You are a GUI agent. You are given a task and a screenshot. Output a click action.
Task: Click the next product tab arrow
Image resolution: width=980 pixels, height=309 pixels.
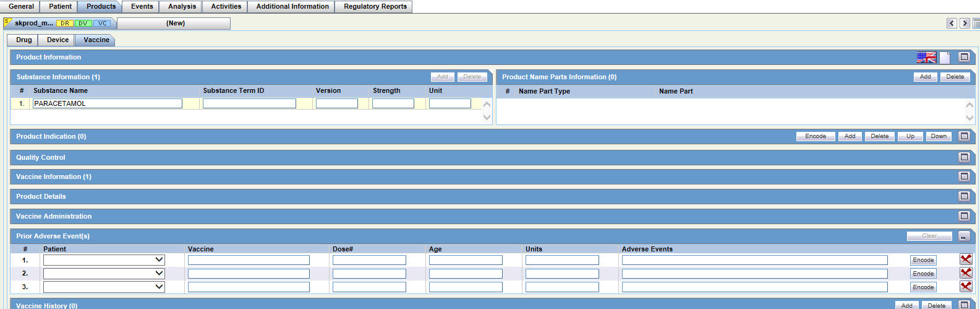965,24
